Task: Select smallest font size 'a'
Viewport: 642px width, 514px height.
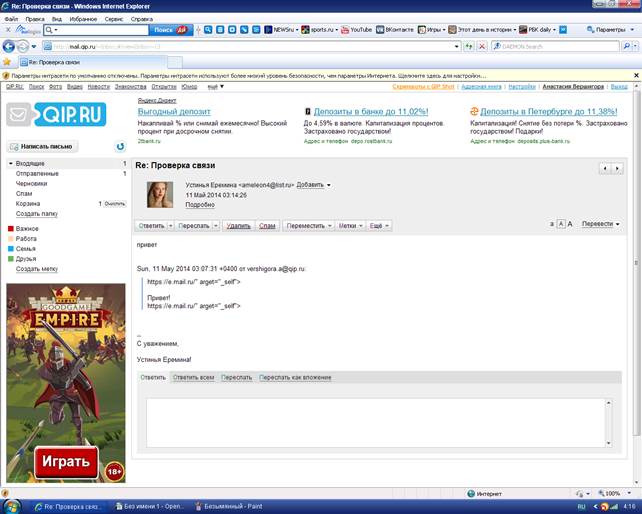Action: [x=552, y=224]
